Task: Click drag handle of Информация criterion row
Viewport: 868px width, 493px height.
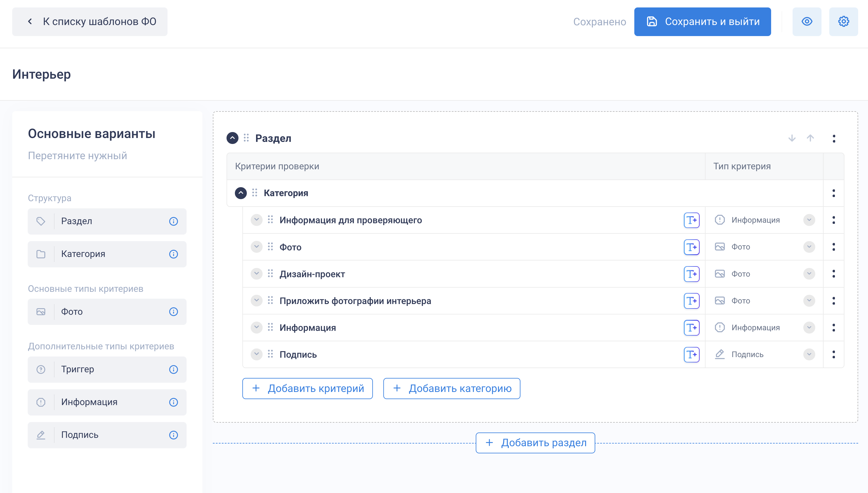Action: pos(270,328)
